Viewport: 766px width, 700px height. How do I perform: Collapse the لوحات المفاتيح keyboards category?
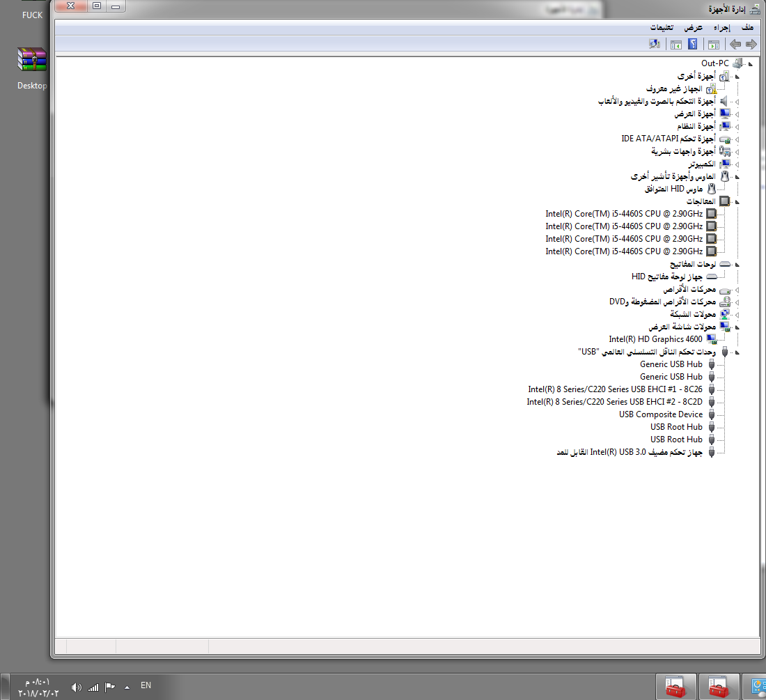click(x=737, y=264)
